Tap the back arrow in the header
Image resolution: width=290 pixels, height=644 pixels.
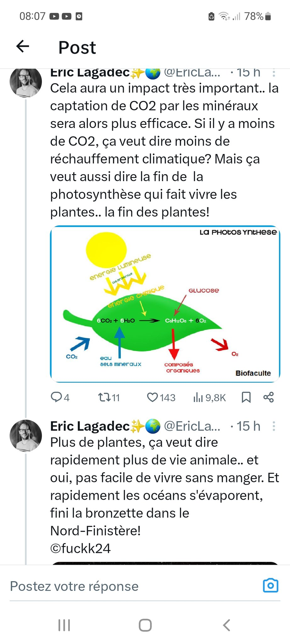tap(23, 47)
